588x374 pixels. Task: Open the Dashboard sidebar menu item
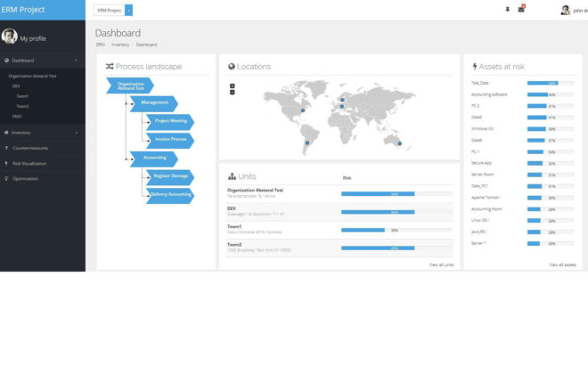[43, 61]
